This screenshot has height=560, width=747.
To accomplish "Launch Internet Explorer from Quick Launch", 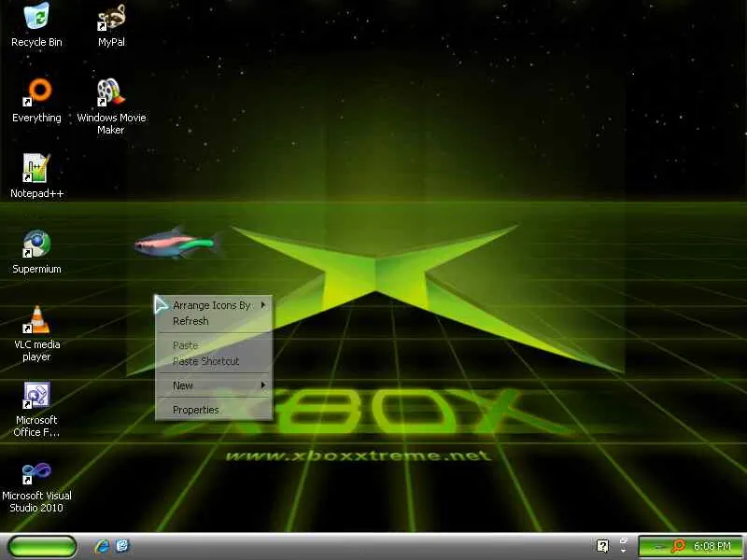I will coord(102,546).
